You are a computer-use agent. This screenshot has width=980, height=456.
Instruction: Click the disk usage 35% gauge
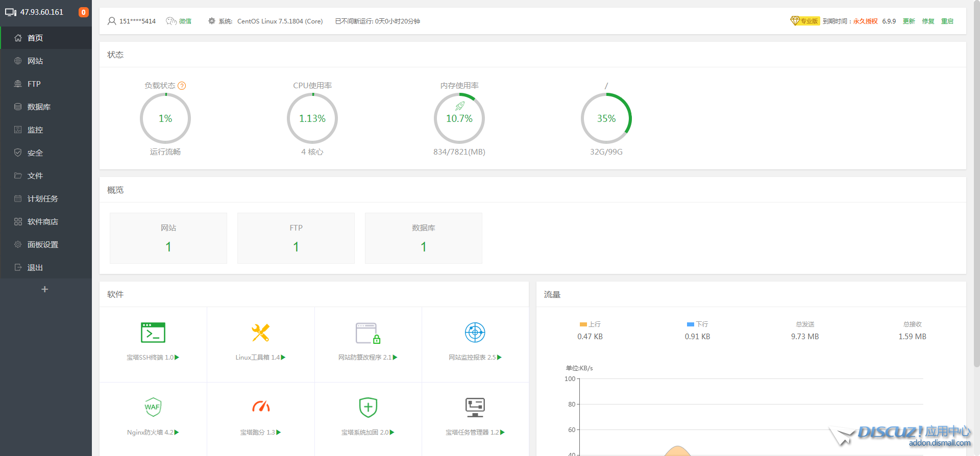coord(606,118)
